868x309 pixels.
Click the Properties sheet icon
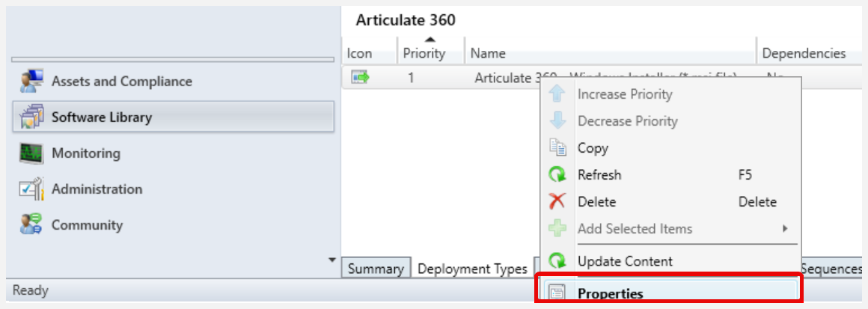(x=557, y=293)
